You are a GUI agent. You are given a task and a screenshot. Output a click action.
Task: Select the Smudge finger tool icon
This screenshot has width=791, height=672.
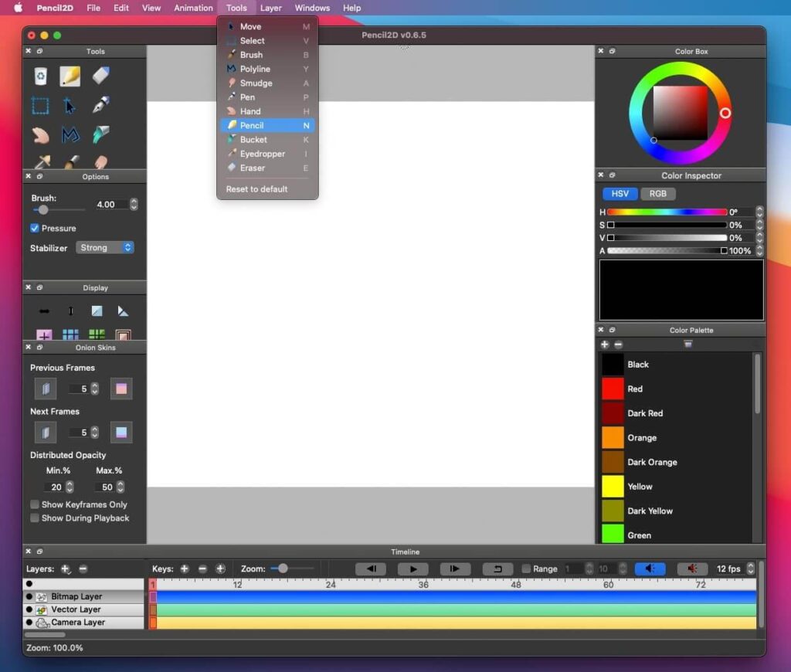point(101,162)
